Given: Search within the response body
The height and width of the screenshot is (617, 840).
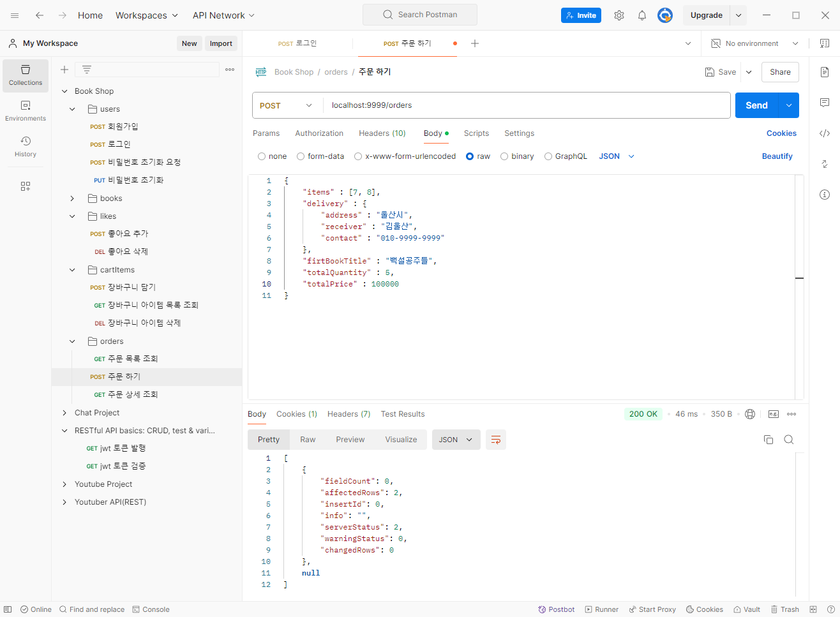Looking at the screenshot, I should pyautogui.click(x=789, y=440).
